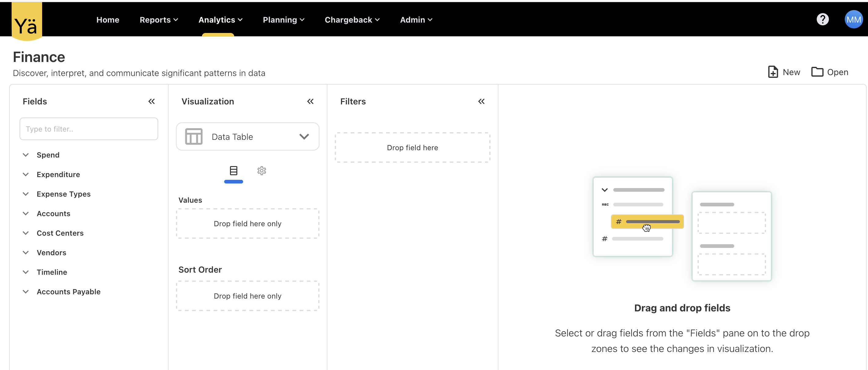Click the Filters drop field zone
Screen dimensions: 868x370
coord(412,147)
